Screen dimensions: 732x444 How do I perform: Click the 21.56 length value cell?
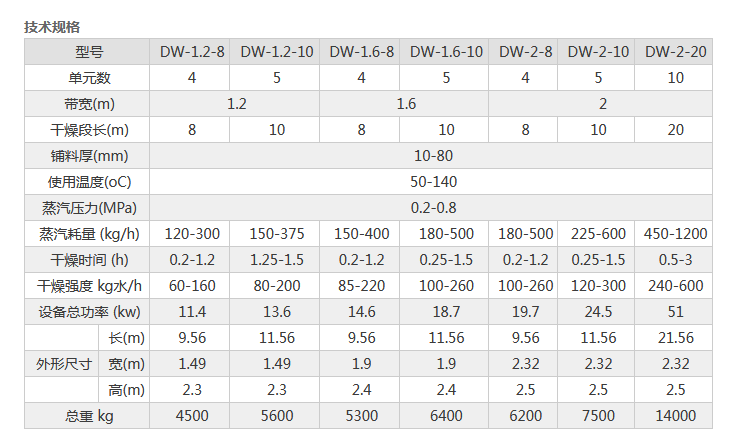coord(676,338)
